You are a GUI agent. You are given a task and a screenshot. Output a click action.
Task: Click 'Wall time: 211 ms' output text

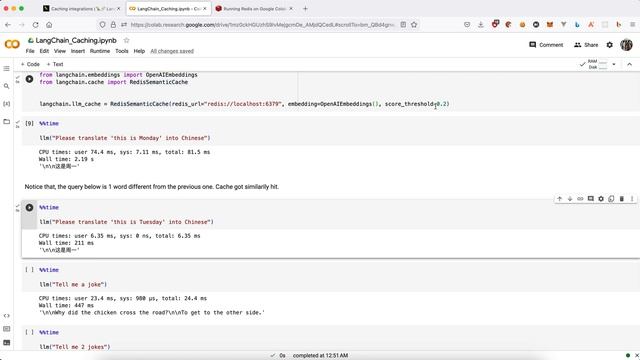[66, 243]
